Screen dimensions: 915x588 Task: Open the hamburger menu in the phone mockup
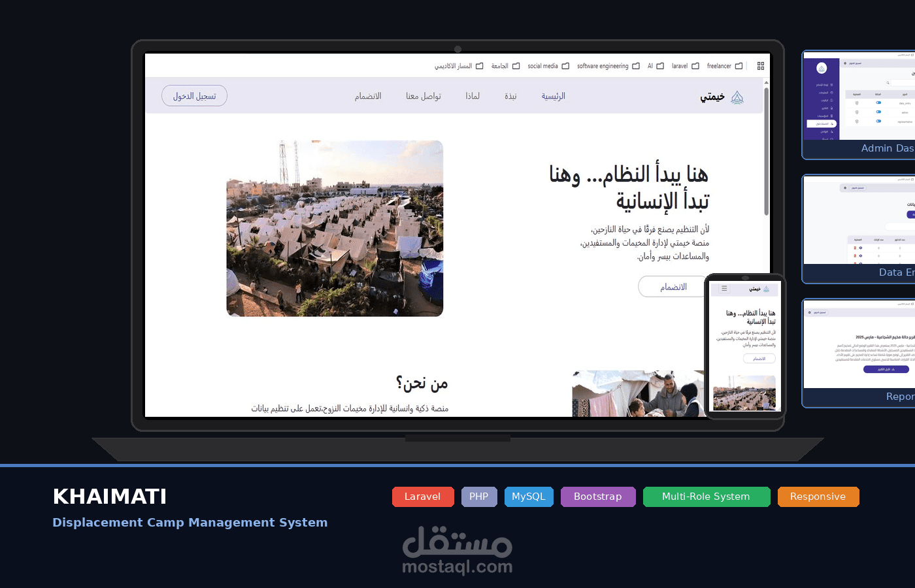tap(724, 288)
